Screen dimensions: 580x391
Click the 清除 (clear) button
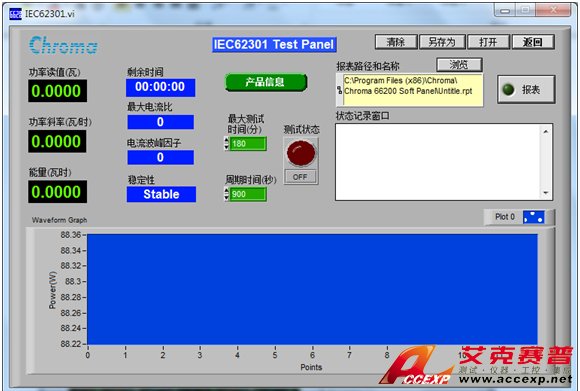396,42
